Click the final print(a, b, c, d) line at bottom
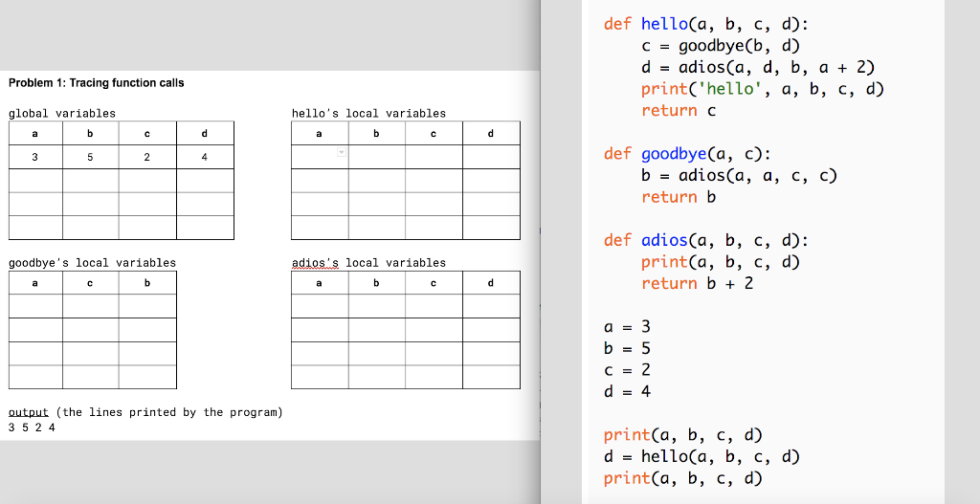The image size is (980, 504). point(683,478)
